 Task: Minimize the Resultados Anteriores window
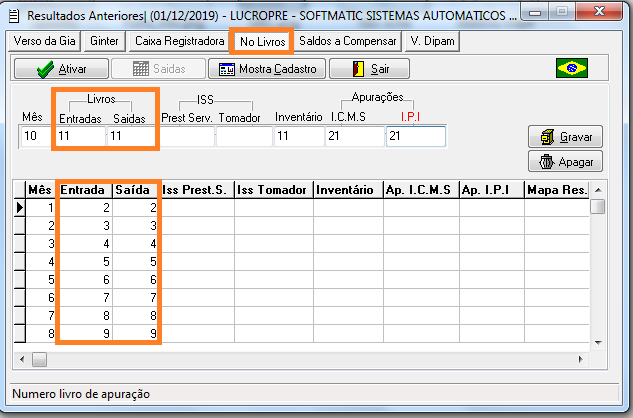point(535,12)
